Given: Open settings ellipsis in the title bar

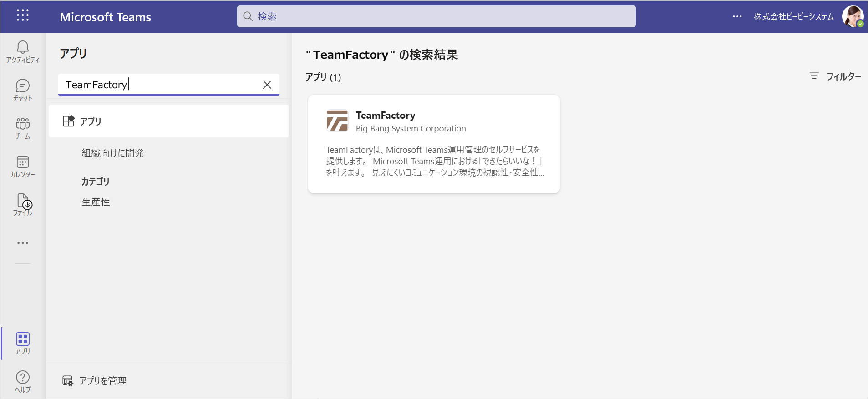Looking at the screenshot, I should [737, 16].
